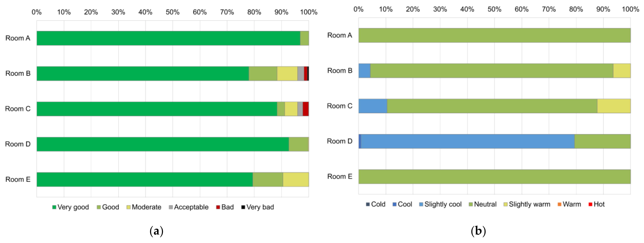Viewport: 644px width, 243px height.
Task: Click the Room E label in chart (b)
Action: (340, 177)
